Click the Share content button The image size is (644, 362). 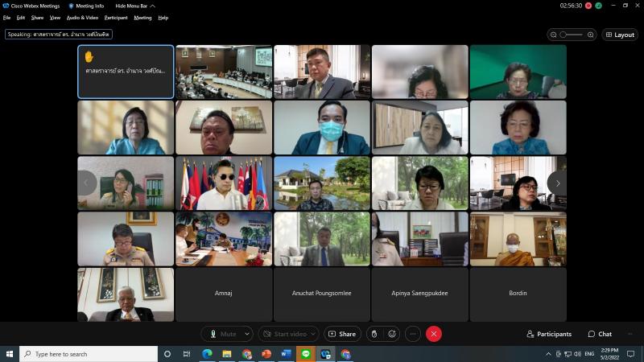[343, 334]
